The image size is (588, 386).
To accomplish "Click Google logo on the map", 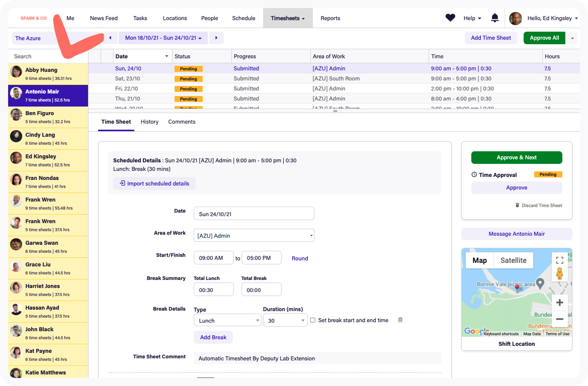I will (x=476, y=331).
